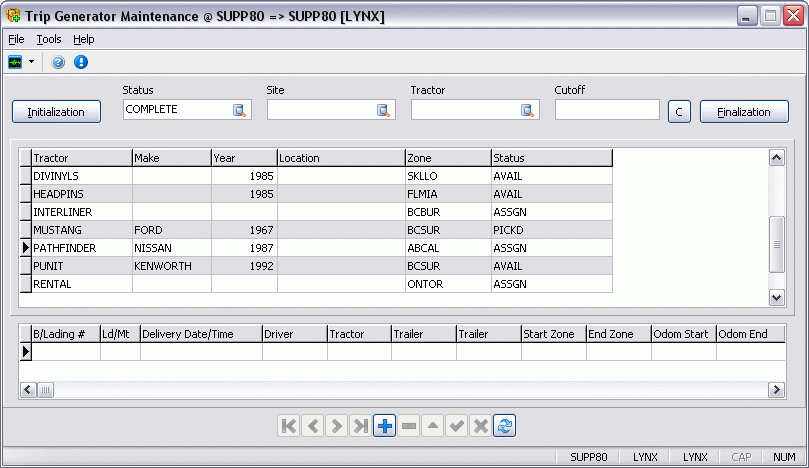Click the horizontal scrollbar right arrow
Viewport: 809px width, 468px height.
(776, 390)
